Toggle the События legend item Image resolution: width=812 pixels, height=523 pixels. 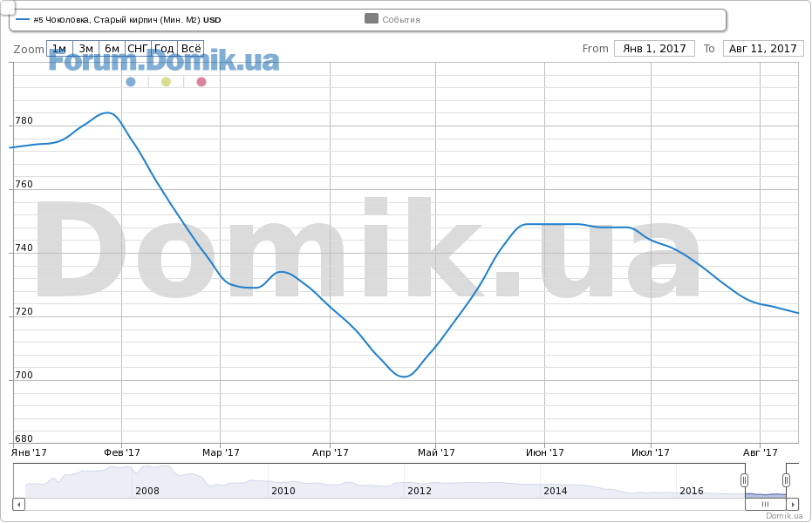point(392,19)
